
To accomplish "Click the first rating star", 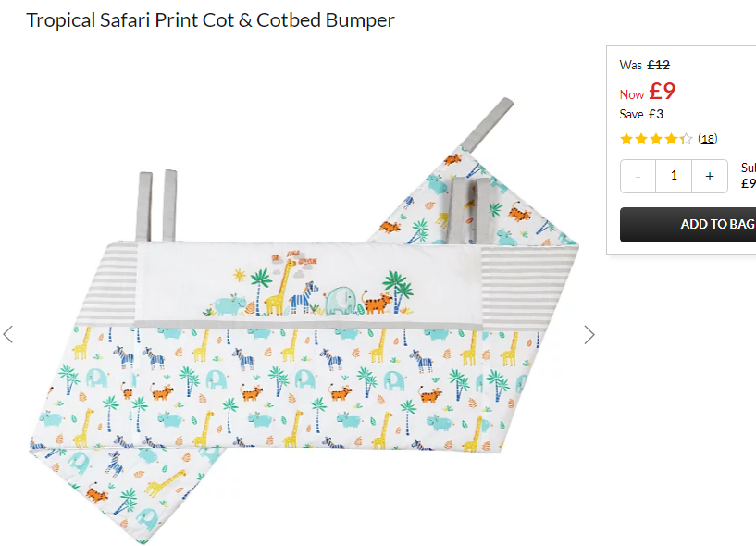I will pyautogui.click(x=626, y=139).
